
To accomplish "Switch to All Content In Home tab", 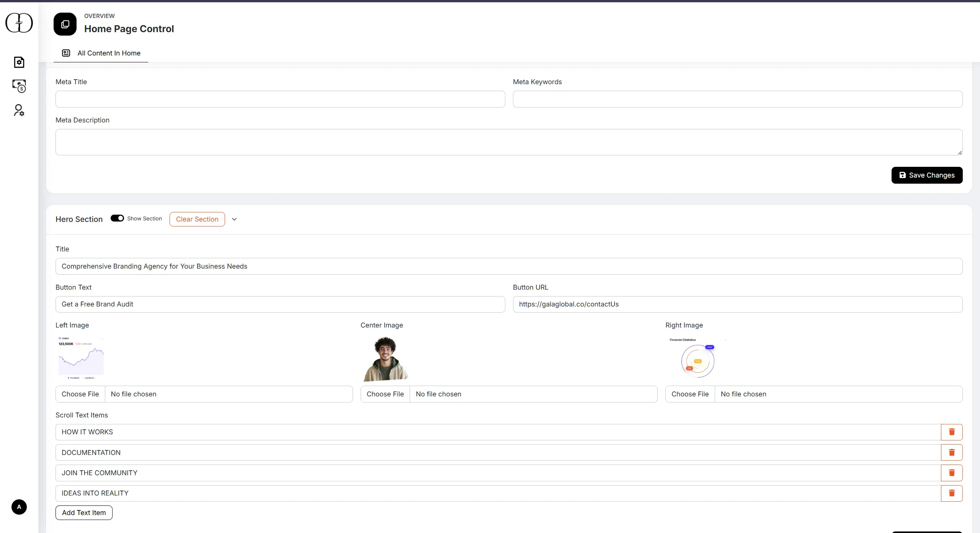I will click(x=101, y=53).
